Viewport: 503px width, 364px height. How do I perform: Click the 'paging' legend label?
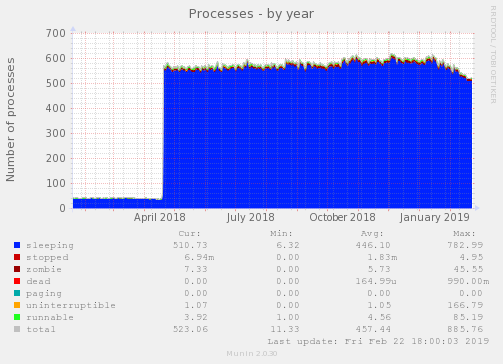pyautogui.click(x=44, y=294)
